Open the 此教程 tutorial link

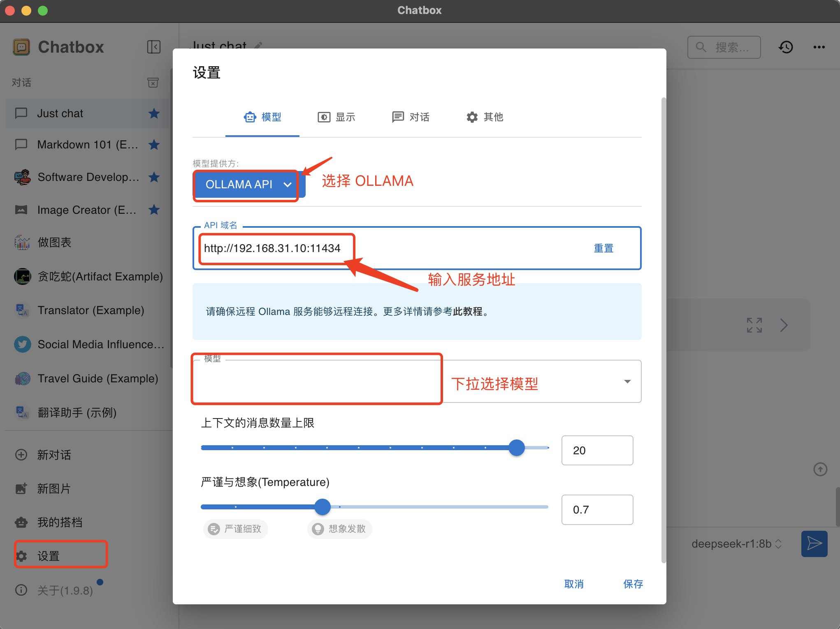(467, 312)
